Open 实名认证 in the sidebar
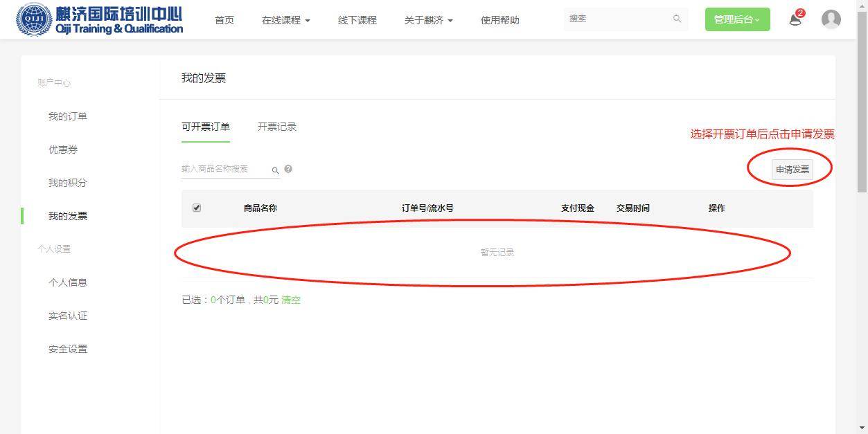This screenshot has height=434, width=868. (68, 316)
